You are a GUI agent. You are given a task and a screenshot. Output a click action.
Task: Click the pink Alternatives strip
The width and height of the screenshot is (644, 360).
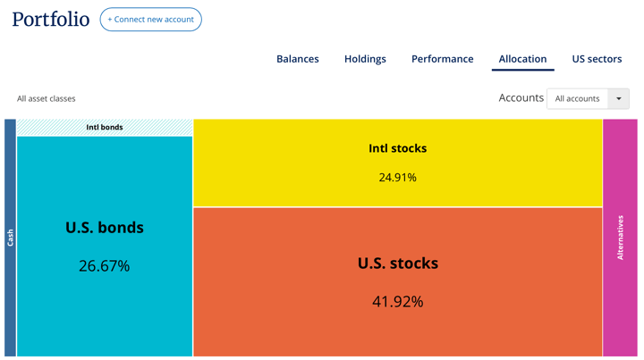tap(620, 238)
